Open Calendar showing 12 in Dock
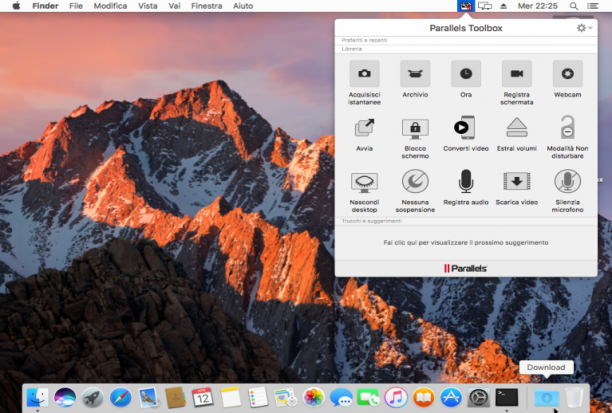 [x=203, y=398]
